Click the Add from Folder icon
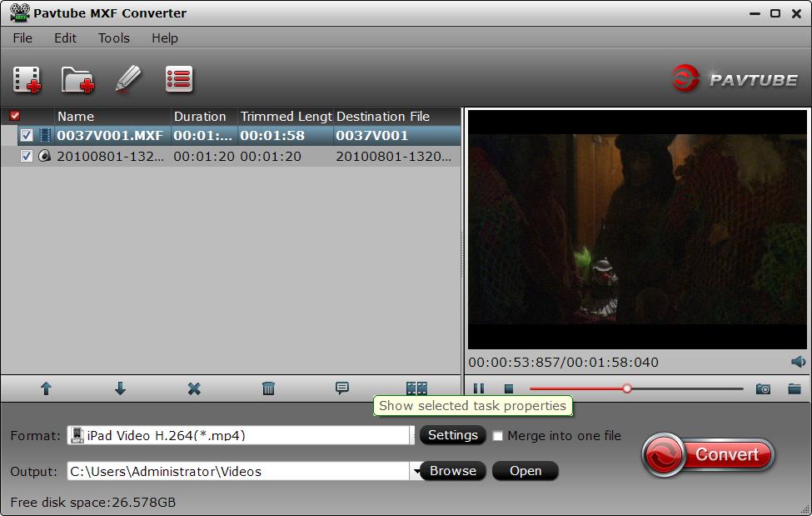The height and width of the screenshot is (516, 812). pyautogui.click(x=77, y=79)
